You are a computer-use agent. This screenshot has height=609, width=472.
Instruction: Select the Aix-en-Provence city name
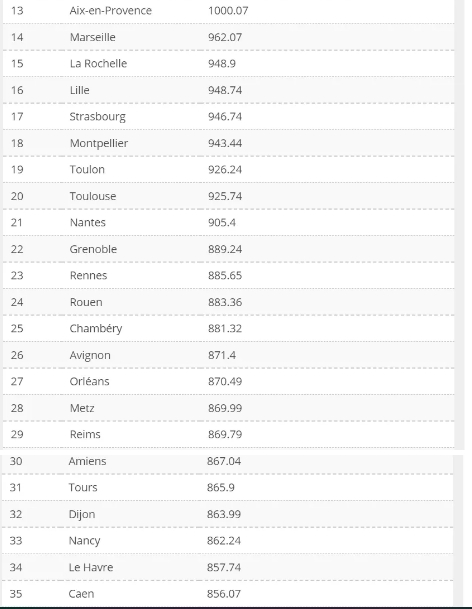tap(110, 10)
